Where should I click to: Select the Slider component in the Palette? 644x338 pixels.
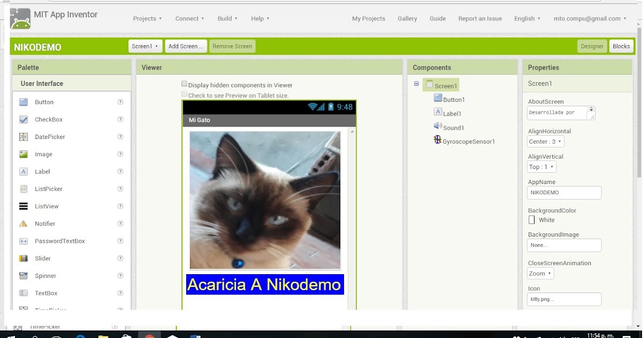coord(43,258)
